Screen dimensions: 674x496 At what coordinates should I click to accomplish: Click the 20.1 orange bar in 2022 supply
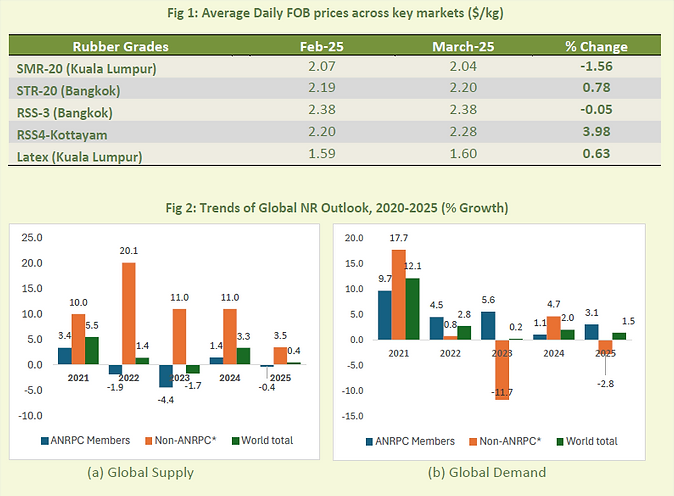tap(129, 313)
